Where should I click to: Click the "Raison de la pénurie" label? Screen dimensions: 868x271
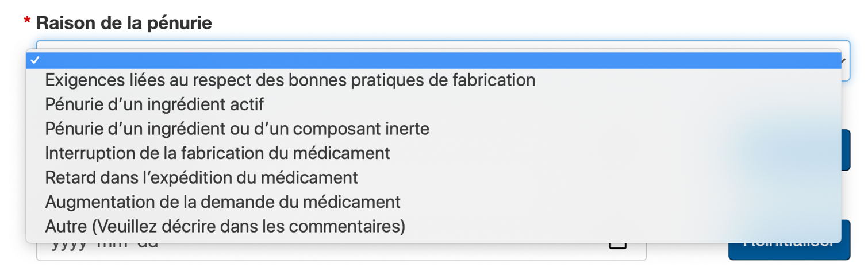(x=124, y=23)
